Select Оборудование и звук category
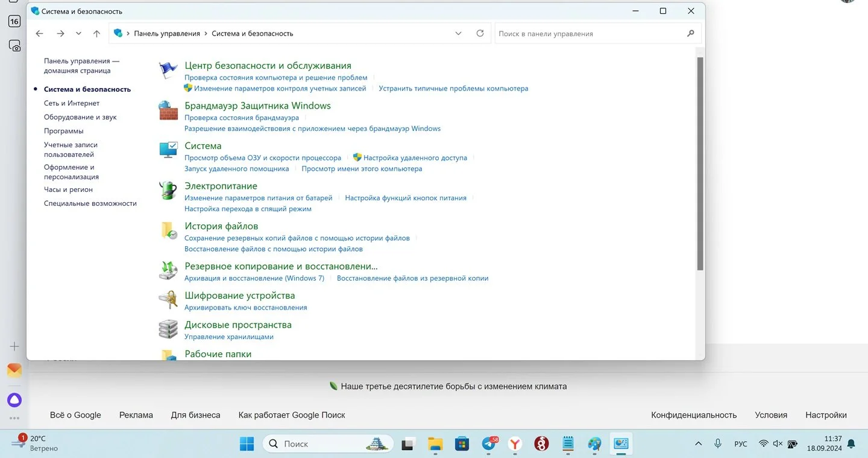868x458 pixels. (80, 117)
